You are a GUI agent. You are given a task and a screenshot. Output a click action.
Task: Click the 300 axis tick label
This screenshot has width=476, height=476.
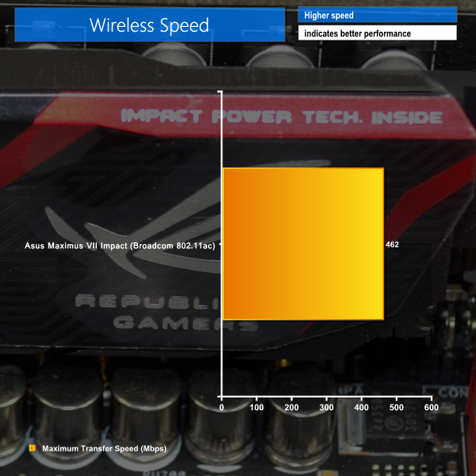pyautogui.click(x=326, y=408)
